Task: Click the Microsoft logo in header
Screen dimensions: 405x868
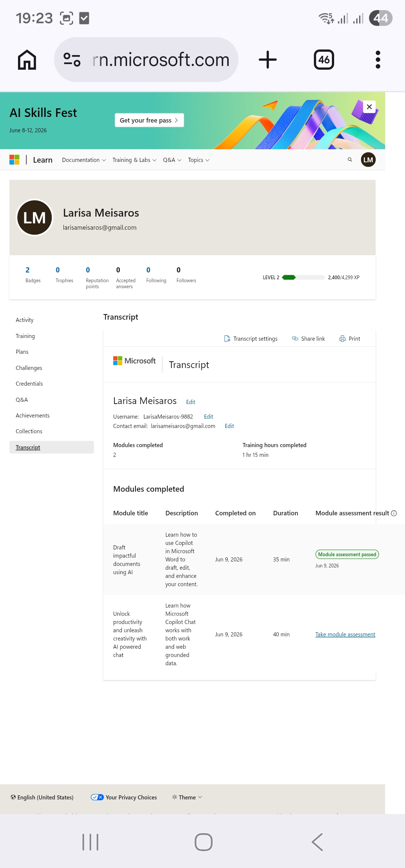Action: click(x=14, y=160)
